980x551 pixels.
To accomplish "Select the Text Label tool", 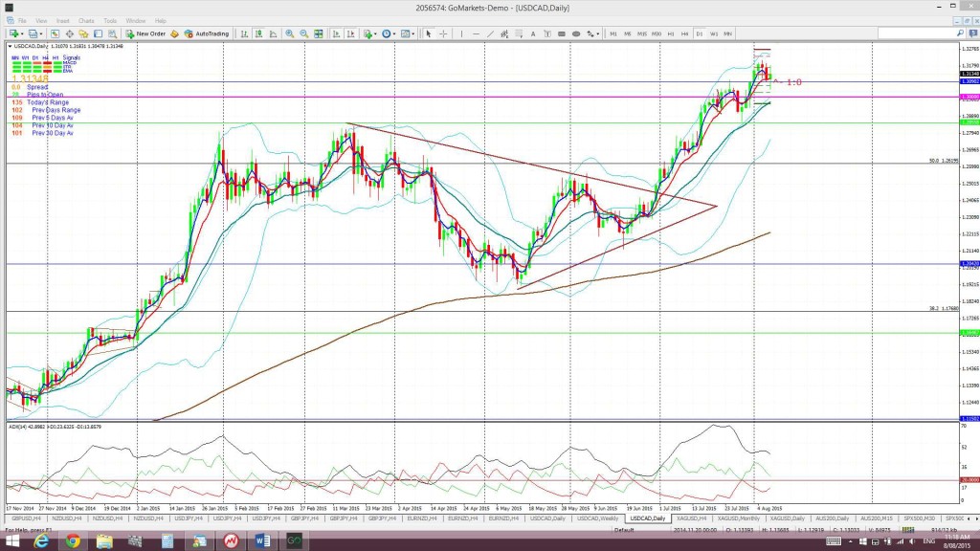I will (547, 33).
